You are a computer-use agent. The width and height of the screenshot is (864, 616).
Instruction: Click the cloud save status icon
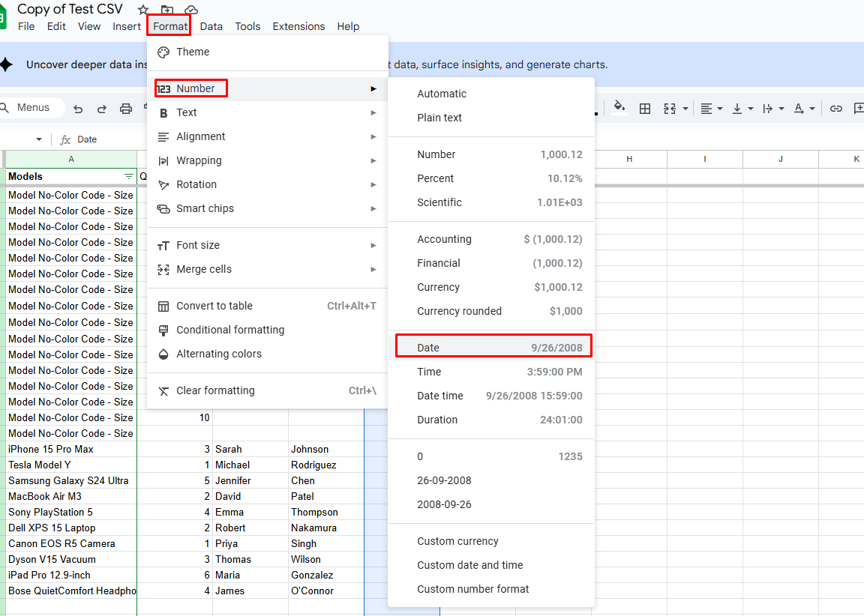(191, 9)
